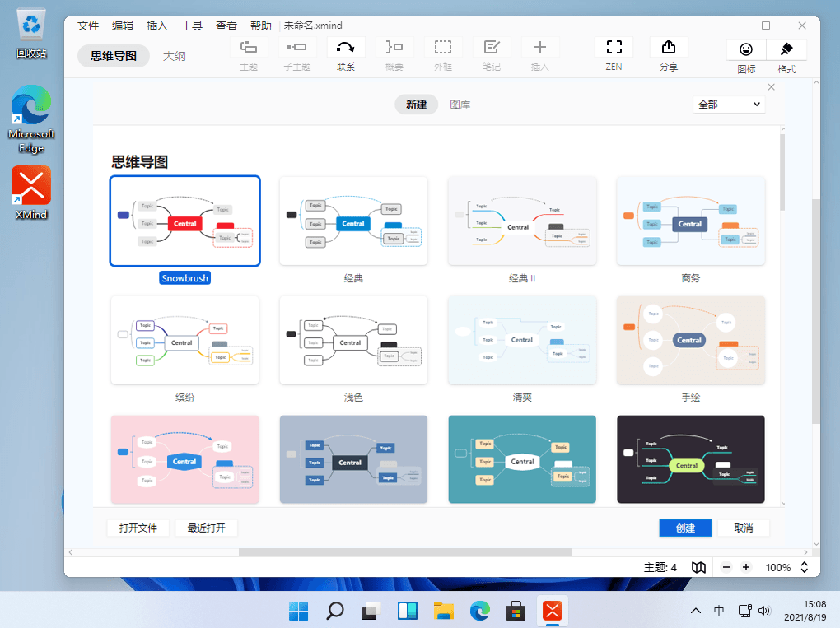The width and height of the screenshot is (840, 628).
Task: Open the 图标 icon panel
Action: point(746,49)
